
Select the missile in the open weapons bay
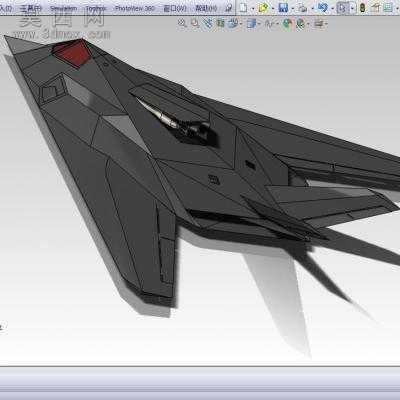pyautogui.click(x=158, y=114)
